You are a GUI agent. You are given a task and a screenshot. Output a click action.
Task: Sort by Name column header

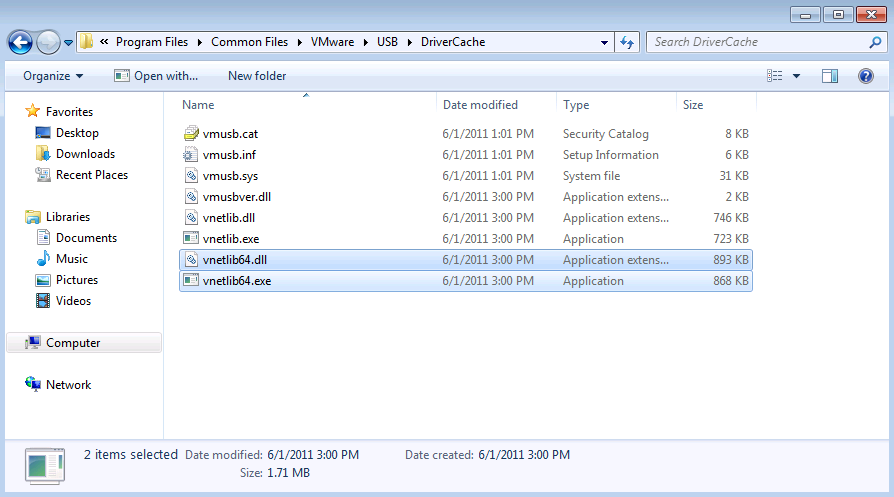198,105
